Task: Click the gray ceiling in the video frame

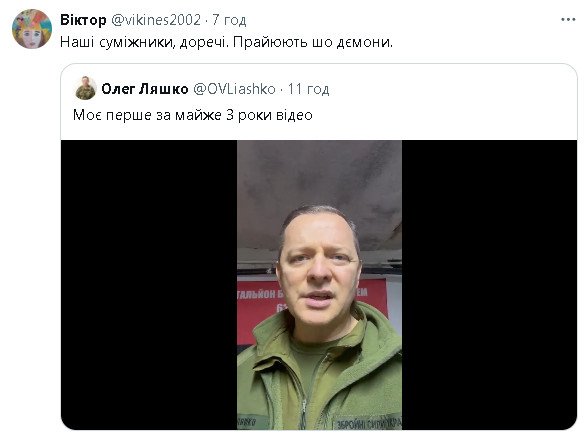Action: 320,176
